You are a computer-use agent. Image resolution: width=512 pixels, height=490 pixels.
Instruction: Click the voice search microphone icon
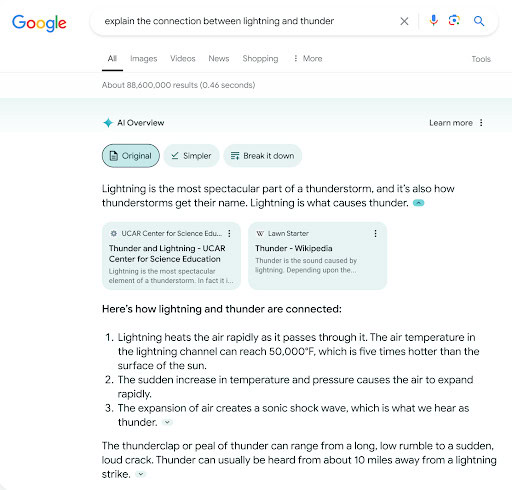(x=433, y=21)
